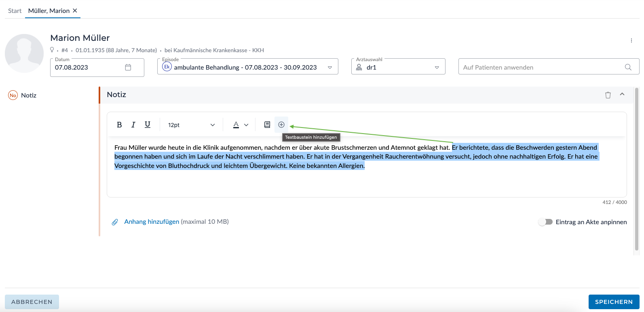Open the Arztauswahl dr1 dropdown
Image resolution: width=644 pixels, height=312 pixels.
437,68
